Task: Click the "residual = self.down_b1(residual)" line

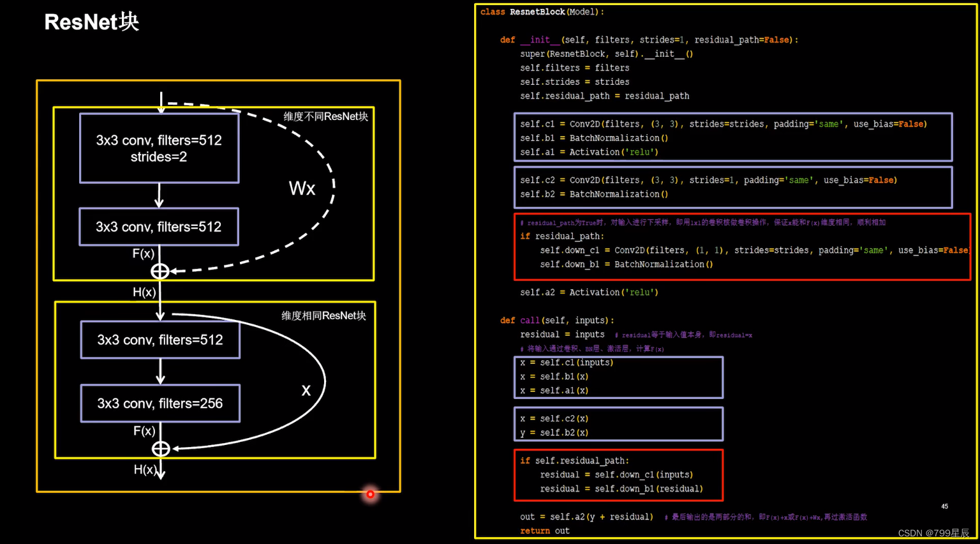Action: [621, 489]
